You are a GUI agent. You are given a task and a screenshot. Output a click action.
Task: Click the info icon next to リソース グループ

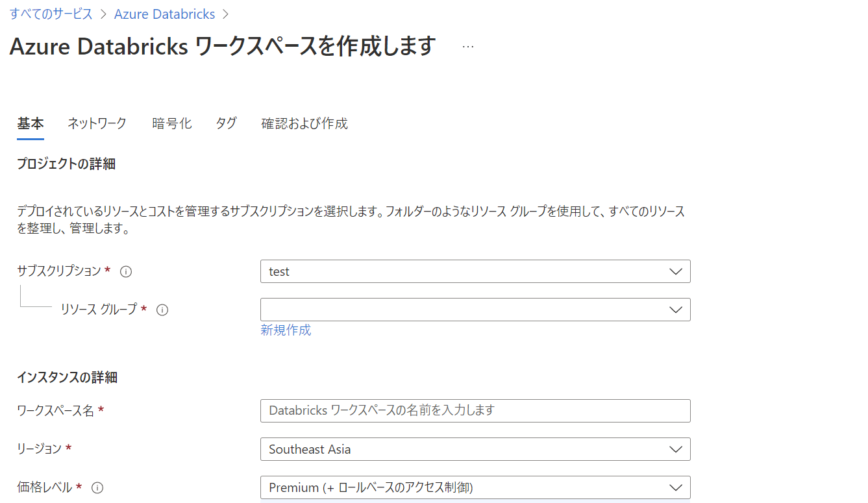pos(162,310)
